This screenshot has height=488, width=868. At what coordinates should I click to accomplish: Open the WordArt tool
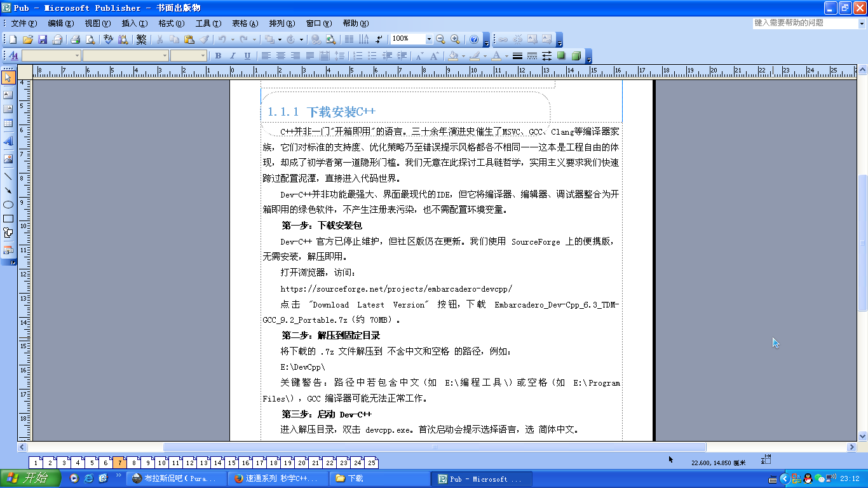pos(8,140)
